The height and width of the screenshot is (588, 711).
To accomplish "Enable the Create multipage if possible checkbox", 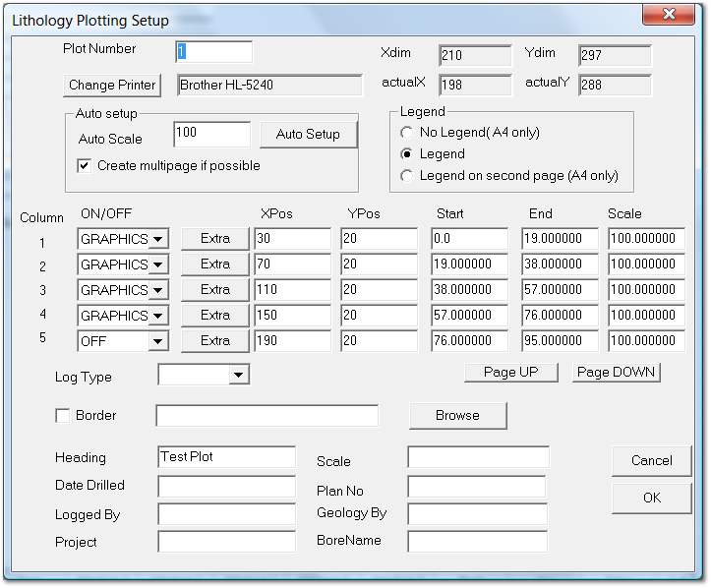I will [85, 166].
